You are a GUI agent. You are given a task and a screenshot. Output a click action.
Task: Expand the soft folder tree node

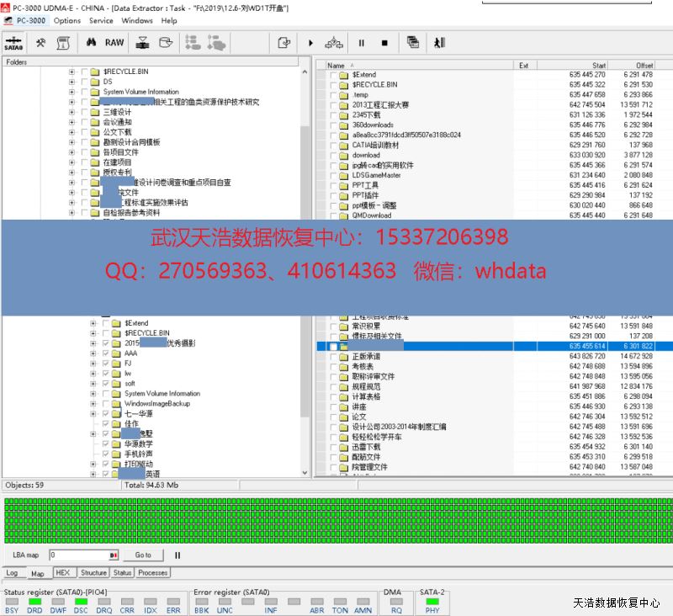(93, 384)
